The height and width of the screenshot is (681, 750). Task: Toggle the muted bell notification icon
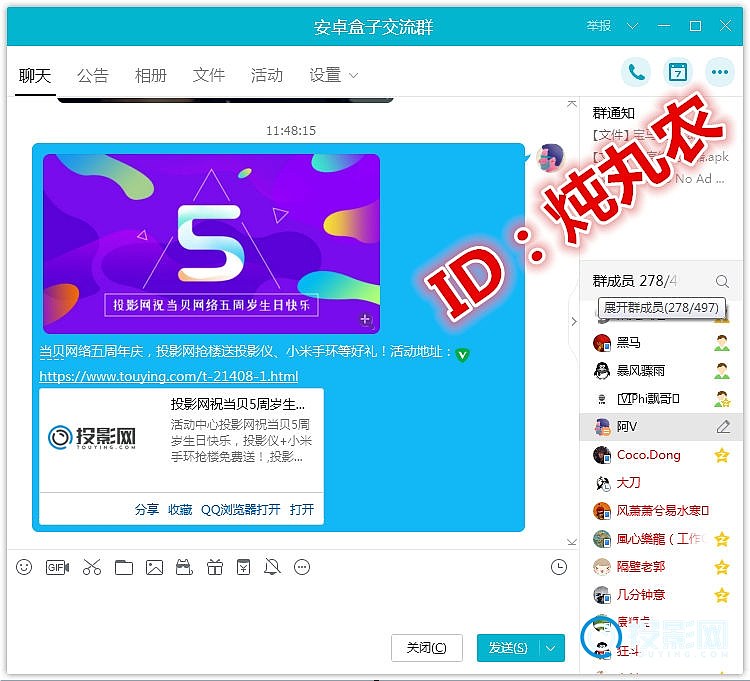pos(272,568)
